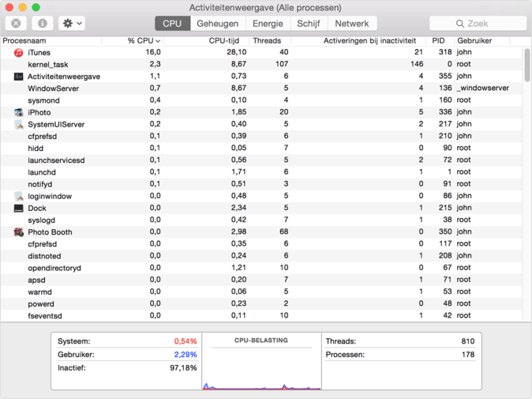Click the Gebruiker 2,29% value
Viewport: 532px width, 399px height.
coord(185,355)
